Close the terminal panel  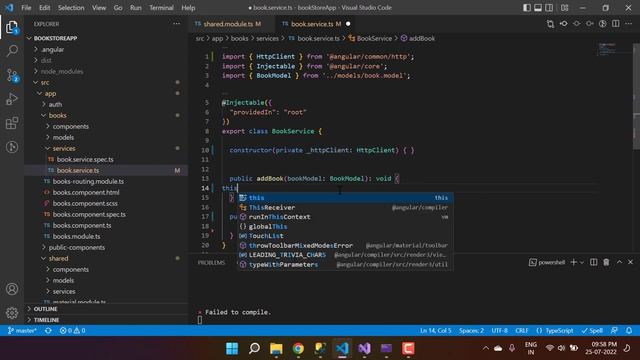point(631,262)
